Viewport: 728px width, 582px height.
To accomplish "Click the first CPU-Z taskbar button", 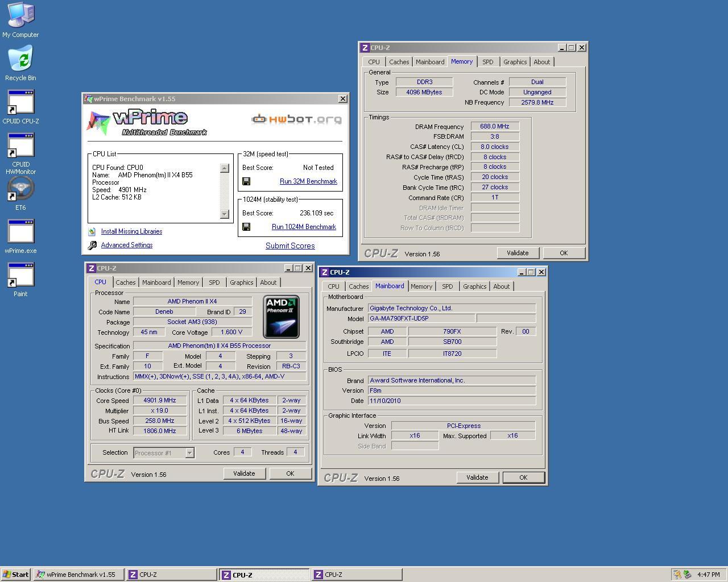I will coord(171,575).
